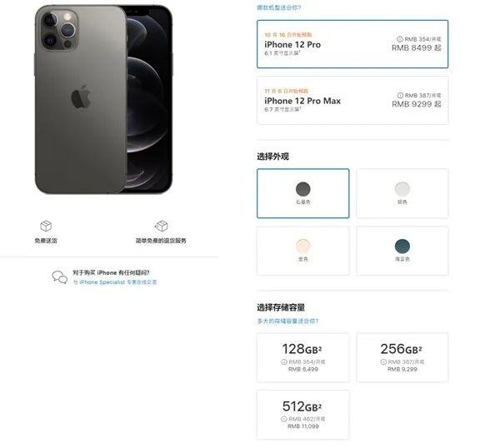Viewport: 500px width, 448px height.
Task: Choose the 512GB storage capacity
Action: [x=303, y=414]
